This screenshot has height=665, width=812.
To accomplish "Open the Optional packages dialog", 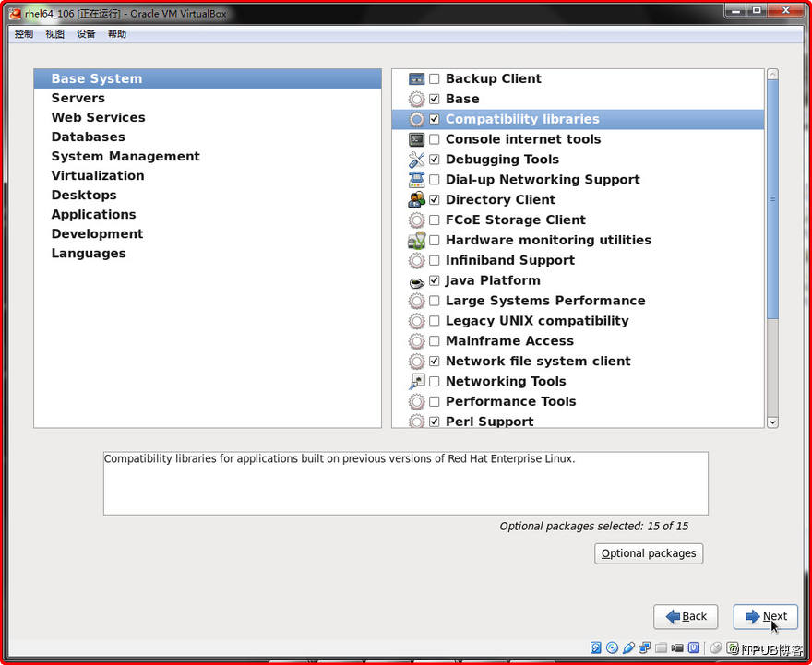I will point(649,553).
